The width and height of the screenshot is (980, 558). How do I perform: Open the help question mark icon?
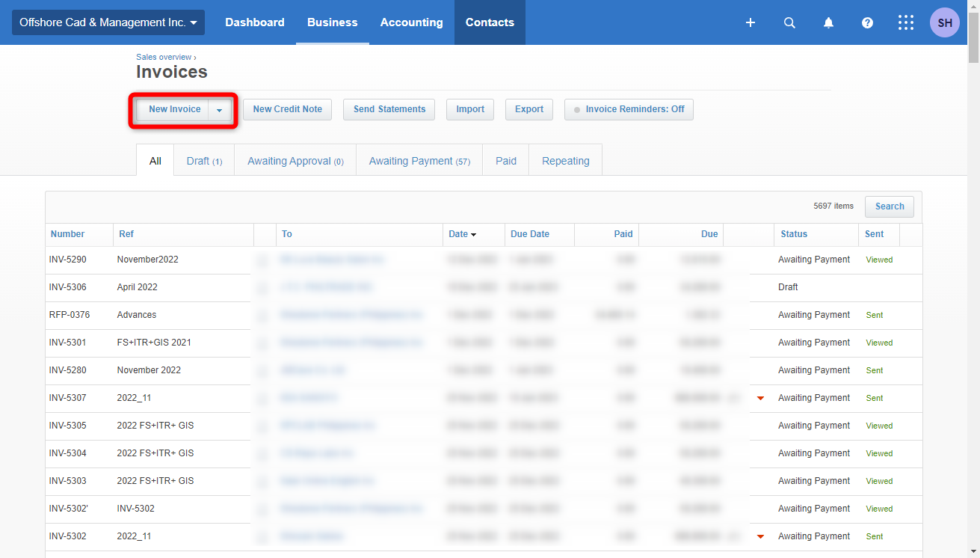(x=867, y=22)
